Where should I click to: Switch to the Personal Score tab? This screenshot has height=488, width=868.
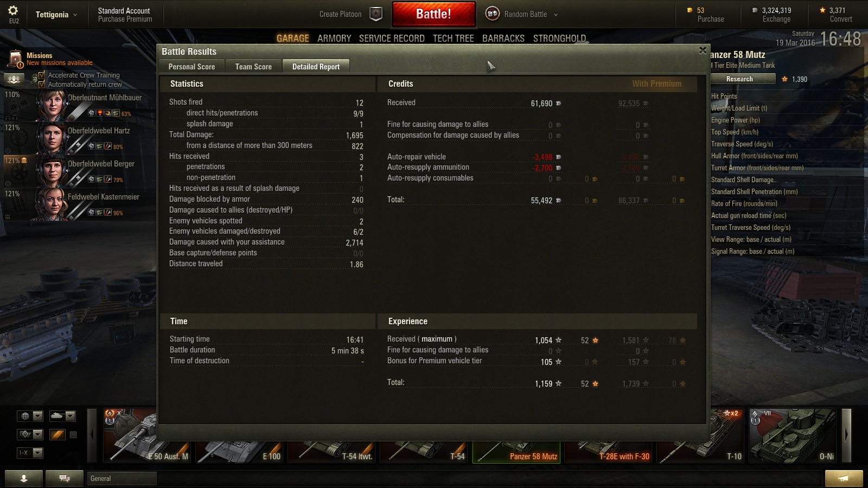(x=192, y=67)
